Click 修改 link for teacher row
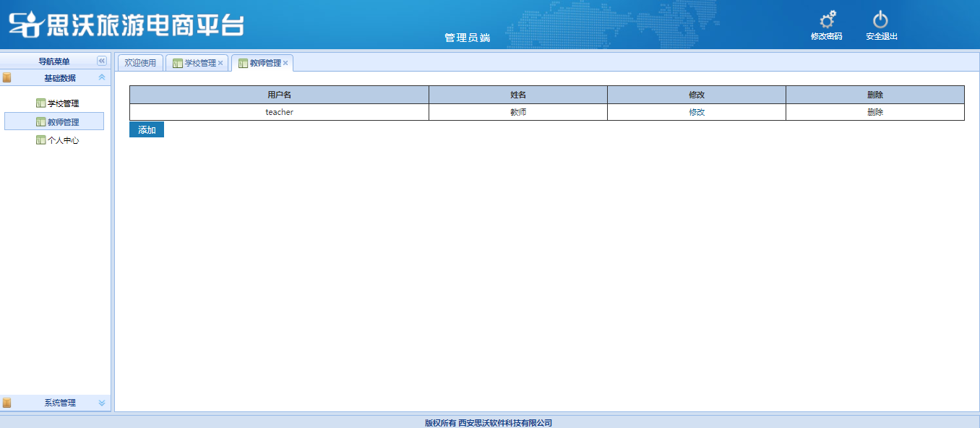 (x=697, y=112)
